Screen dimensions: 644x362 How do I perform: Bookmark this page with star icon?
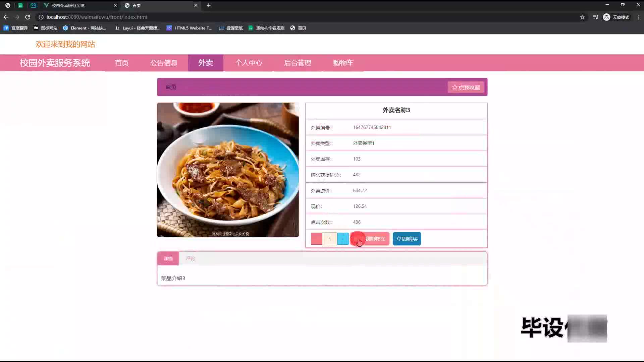pyautogui.click(x=582, y=17)
